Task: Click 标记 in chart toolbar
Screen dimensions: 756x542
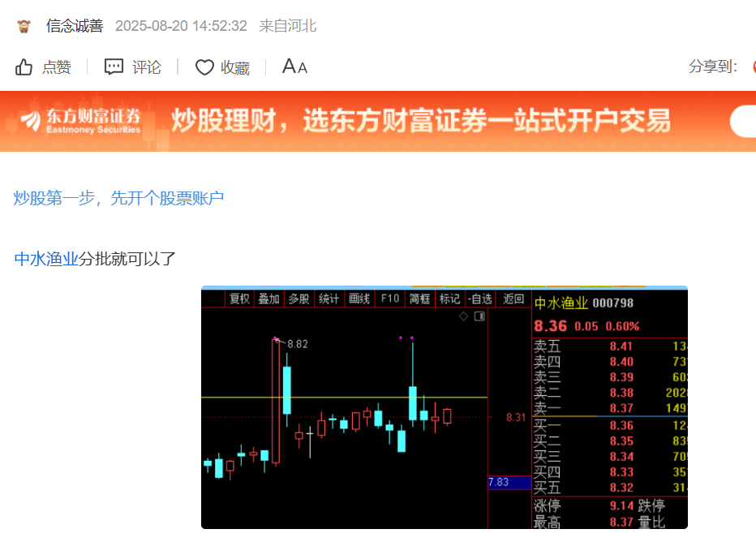Action: tap(450, 299)
